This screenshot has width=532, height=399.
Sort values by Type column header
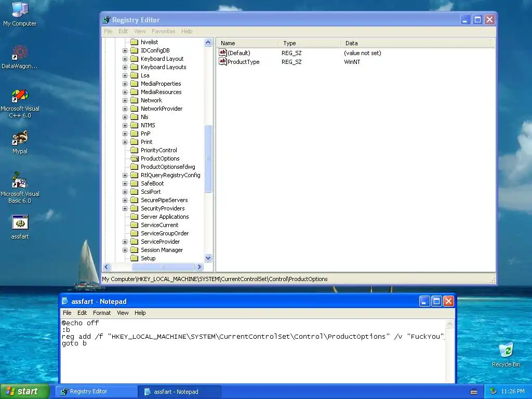(310, 43)
